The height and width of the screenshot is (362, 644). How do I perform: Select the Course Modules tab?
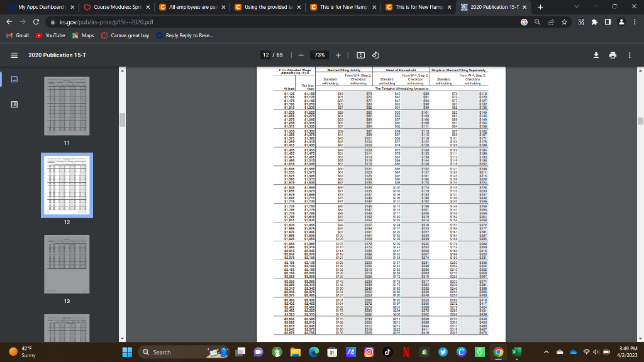click(119, 8)
